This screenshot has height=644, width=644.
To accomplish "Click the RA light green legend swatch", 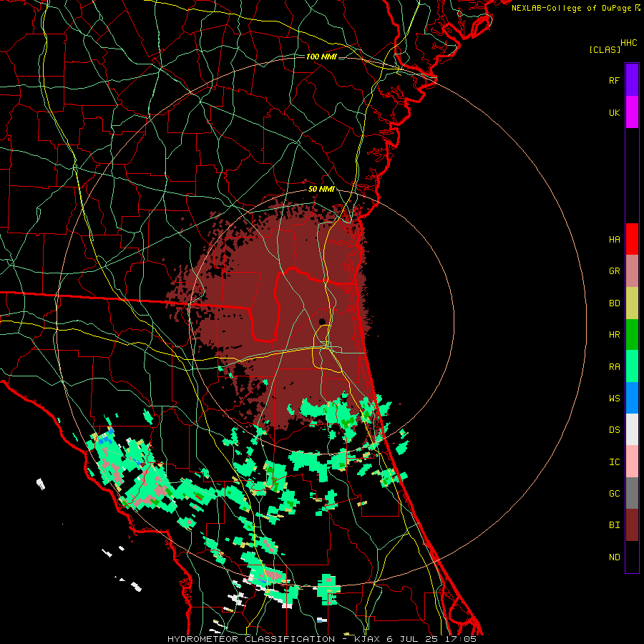I will coord(632,366).
